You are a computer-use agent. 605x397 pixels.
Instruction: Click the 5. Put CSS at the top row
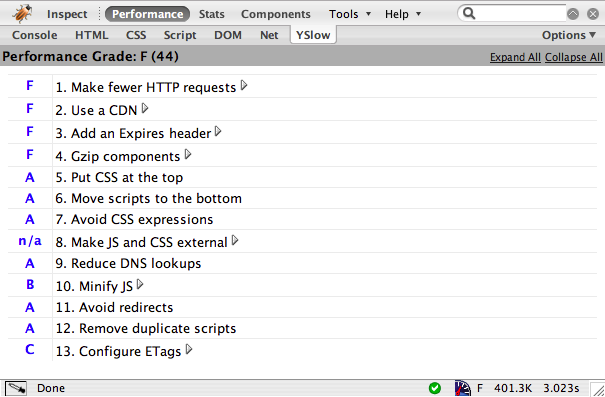302,177
